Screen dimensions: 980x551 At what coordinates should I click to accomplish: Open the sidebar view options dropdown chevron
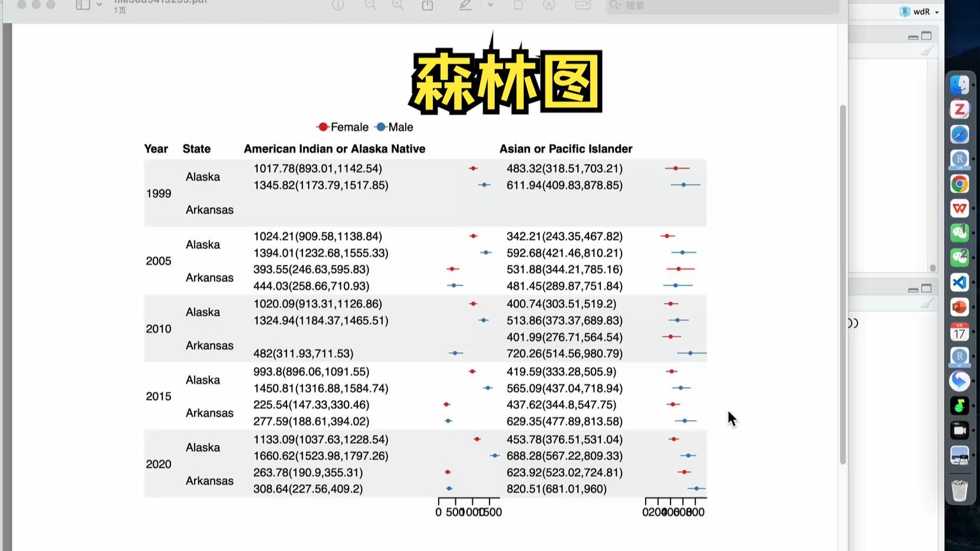[x=99, y=5]
